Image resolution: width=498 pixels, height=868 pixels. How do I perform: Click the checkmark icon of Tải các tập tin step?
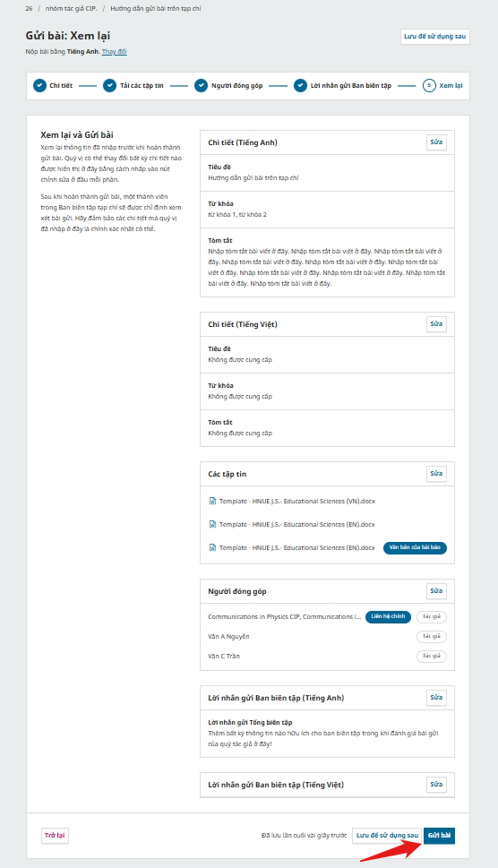pyautogui.click(x=109, y=86)
